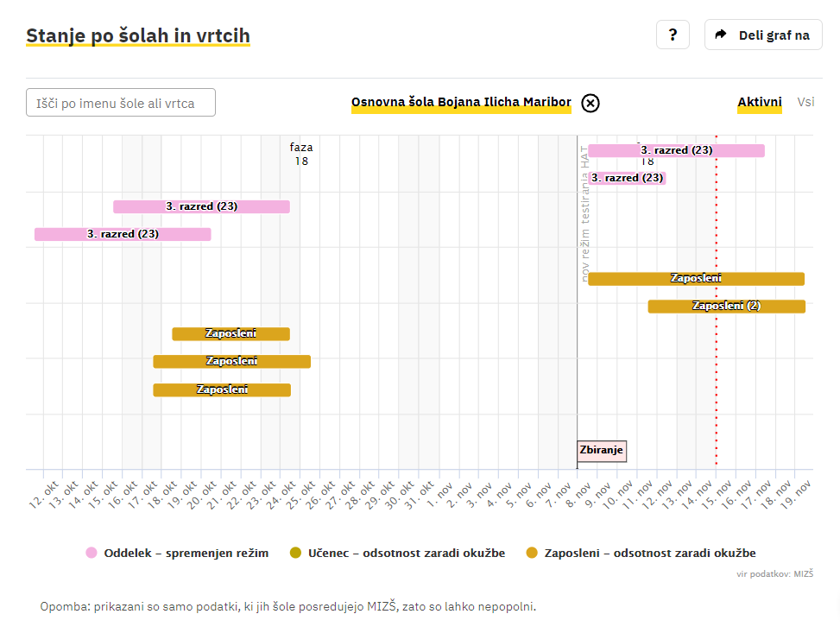Click the question mark help button
Viewport: 840px width, 633px height.
(x=673, y=35)
